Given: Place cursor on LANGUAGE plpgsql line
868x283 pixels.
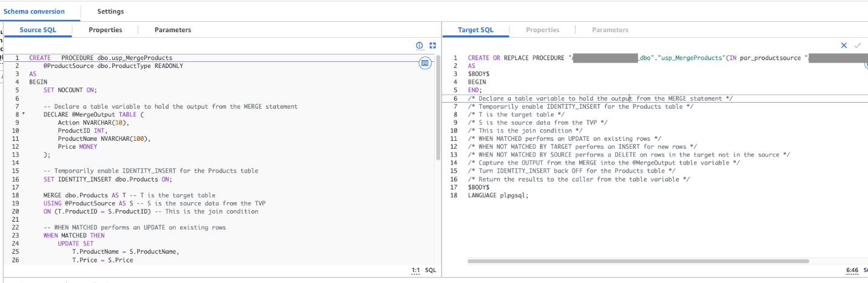Looking at the screenshot, I should (498, 196).
